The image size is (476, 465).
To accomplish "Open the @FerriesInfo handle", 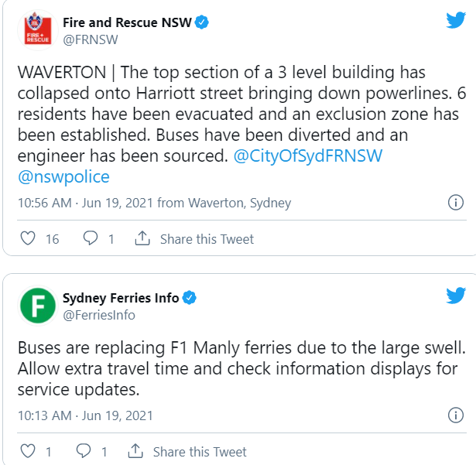I will pos(98,315).
